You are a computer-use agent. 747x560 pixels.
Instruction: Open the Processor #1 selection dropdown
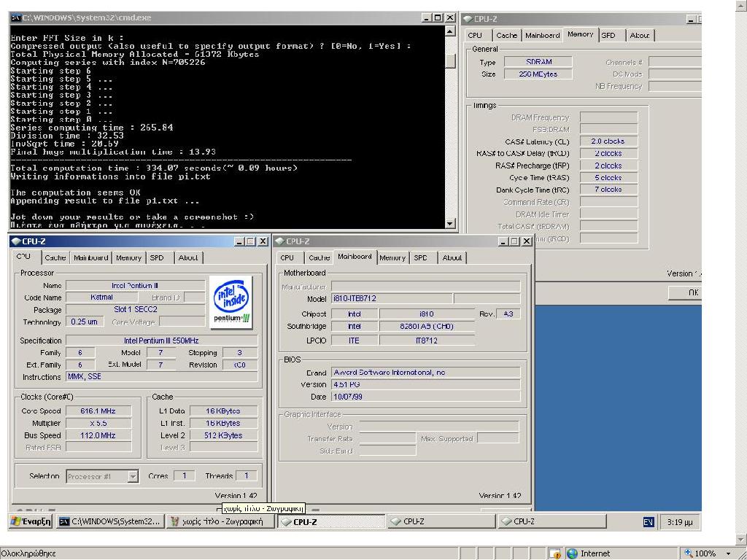(133, 476)
